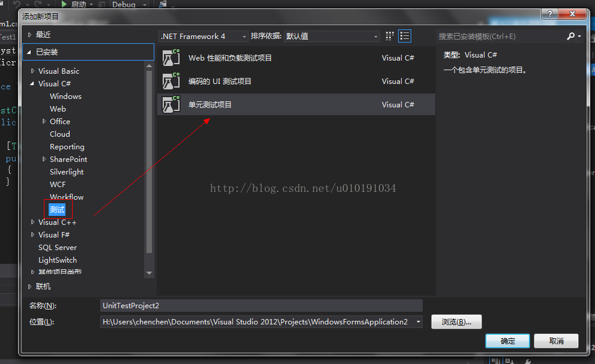This screenshot has width=595, height=364.
Task: Switch to medium list view
Action: pos(405,36)
